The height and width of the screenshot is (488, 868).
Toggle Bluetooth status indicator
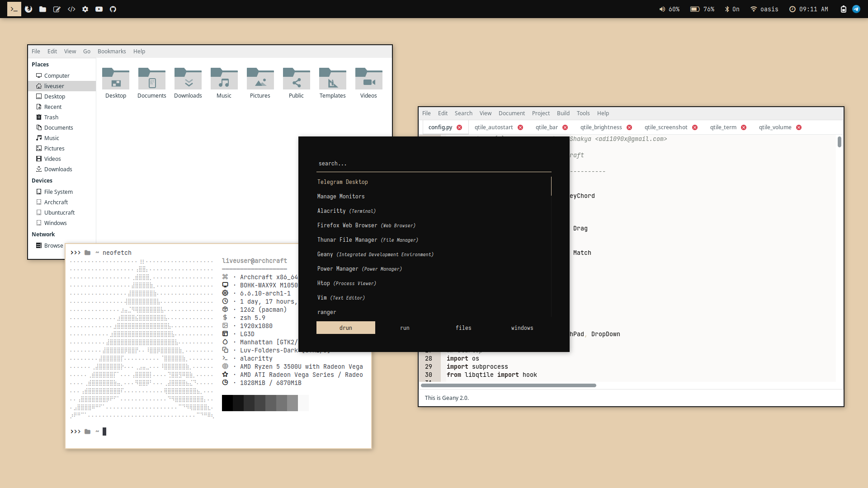732,9
